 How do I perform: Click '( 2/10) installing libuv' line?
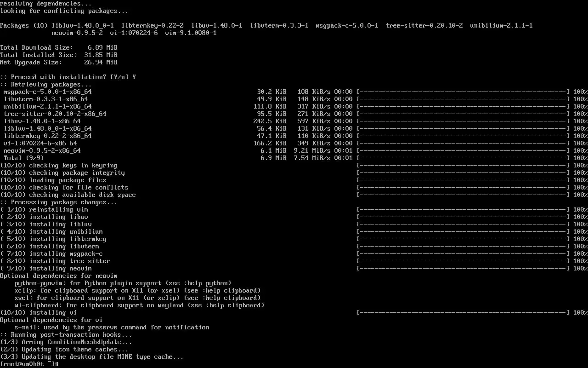point(44,217)
